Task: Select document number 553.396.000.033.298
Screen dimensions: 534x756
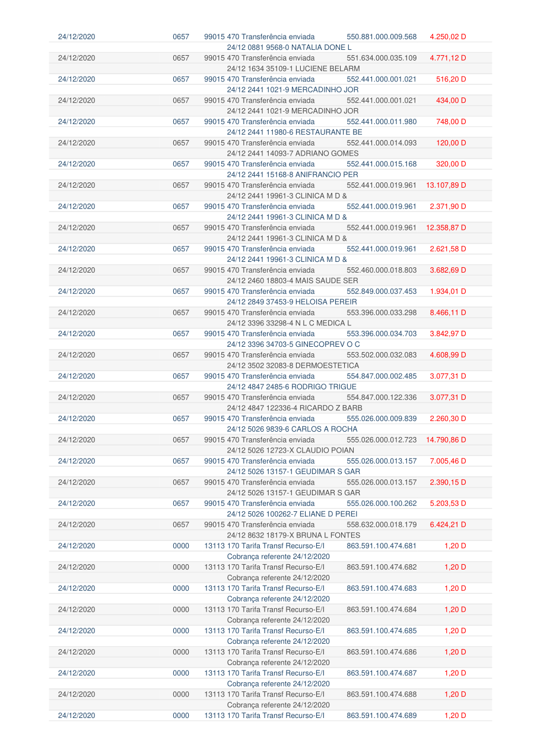Action: coord(382,312)
